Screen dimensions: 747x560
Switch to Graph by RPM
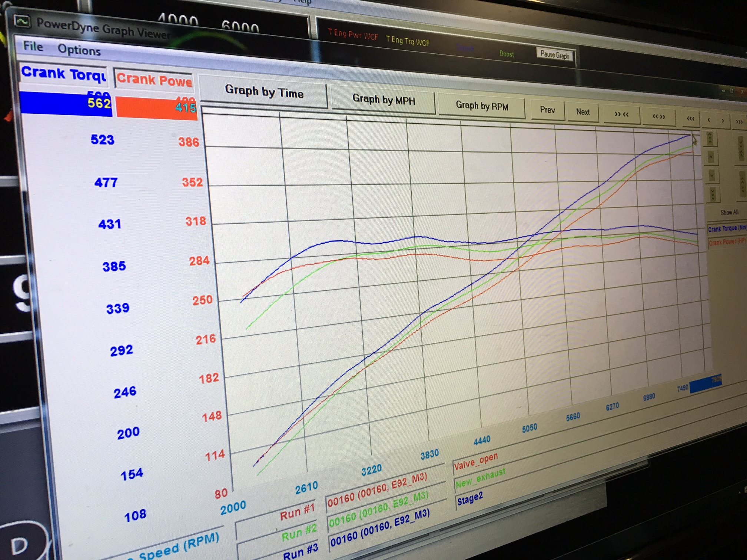482,106
